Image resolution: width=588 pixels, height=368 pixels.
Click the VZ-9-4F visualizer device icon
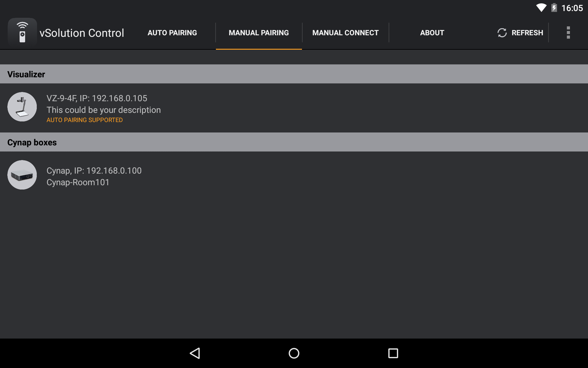pos(22,107)
